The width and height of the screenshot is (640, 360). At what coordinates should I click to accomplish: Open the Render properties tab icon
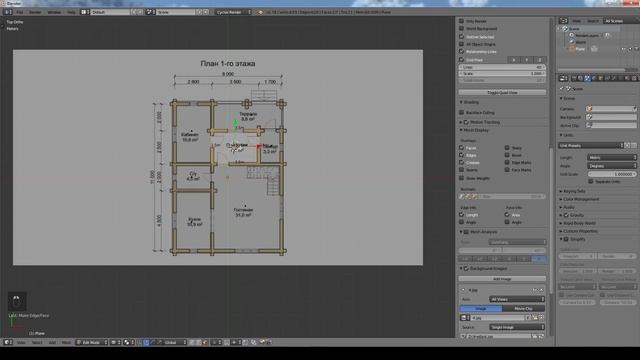pos(574,78)
